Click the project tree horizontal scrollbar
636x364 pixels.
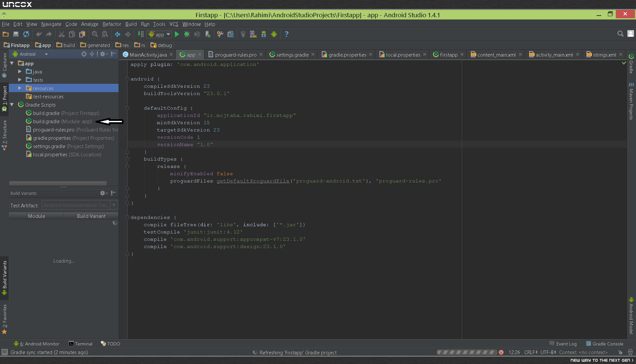click(x=58, y=183)
